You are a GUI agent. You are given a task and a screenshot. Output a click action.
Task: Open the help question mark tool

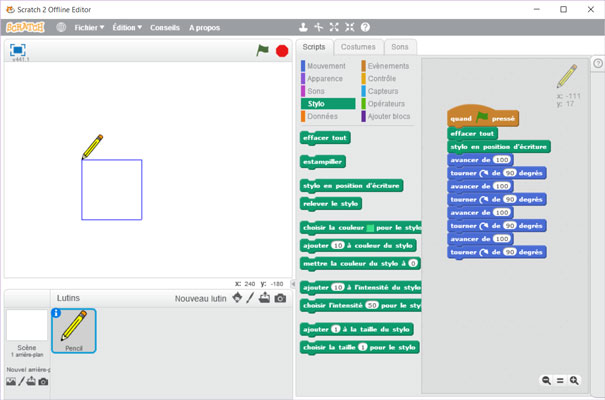coord(365,27)
